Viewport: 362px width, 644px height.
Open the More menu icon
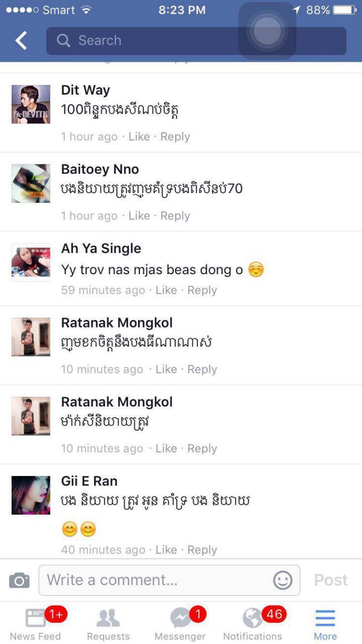325,623
